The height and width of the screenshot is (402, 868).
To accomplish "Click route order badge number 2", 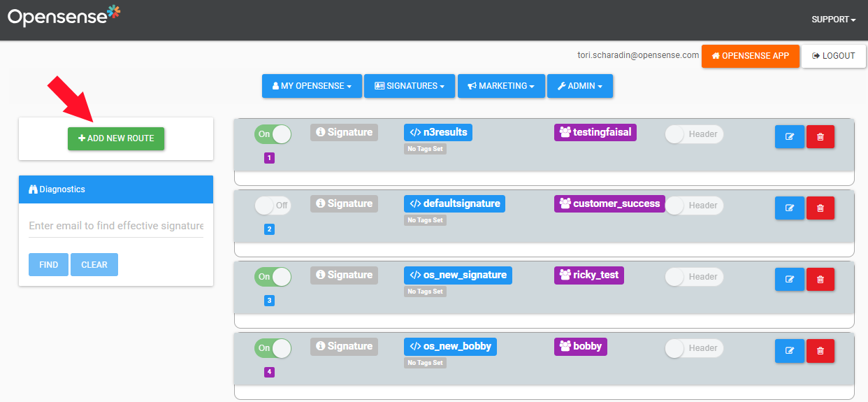I will coord(270,229).
